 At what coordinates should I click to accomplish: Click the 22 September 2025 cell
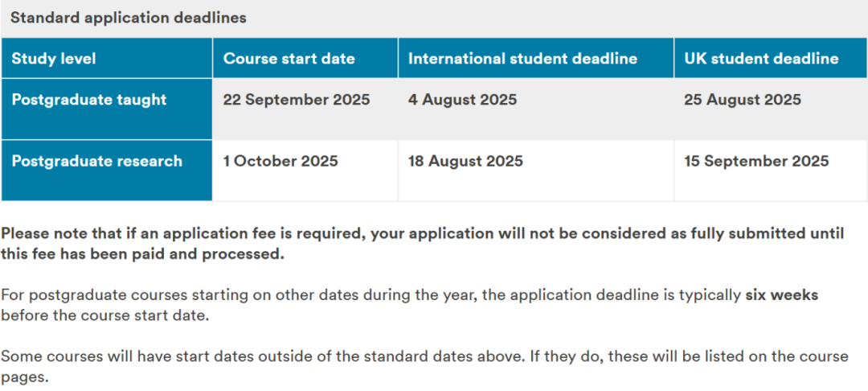[296, 100]
